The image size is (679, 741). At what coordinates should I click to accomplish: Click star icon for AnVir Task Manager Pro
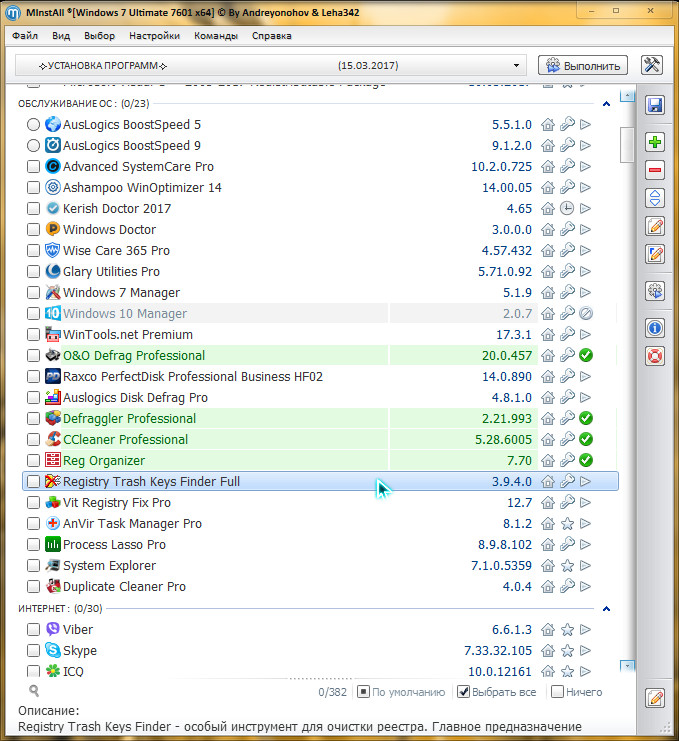pos(567,524)
